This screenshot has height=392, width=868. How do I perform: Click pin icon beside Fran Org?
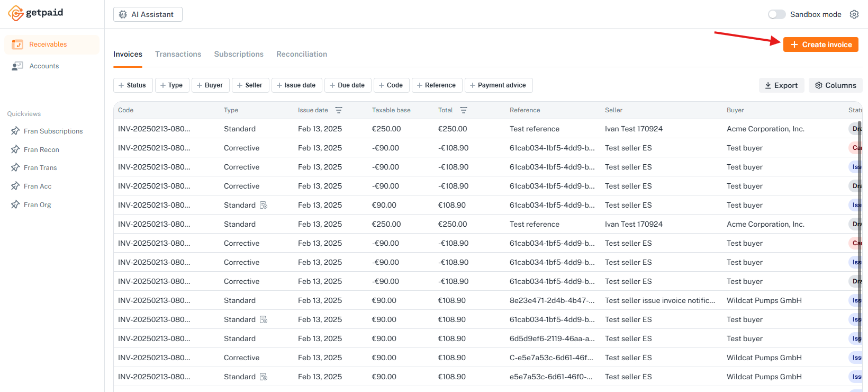click(x=15, y=204)
